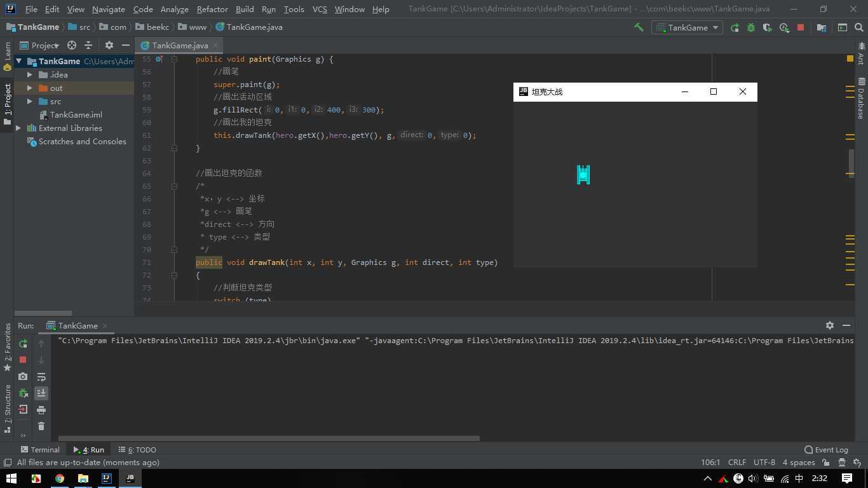Screen dimensions: 868x488
Task: Open Run Anything icon in toolbar
Action: click(x=843, y=27)
